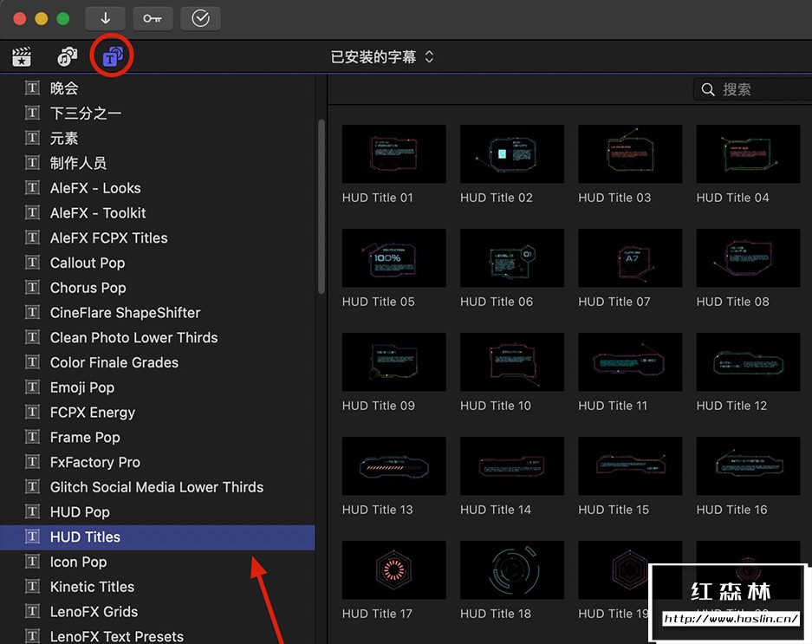
Task: Select HUD Title 12 thumbnail
Action: coord(748,362)
